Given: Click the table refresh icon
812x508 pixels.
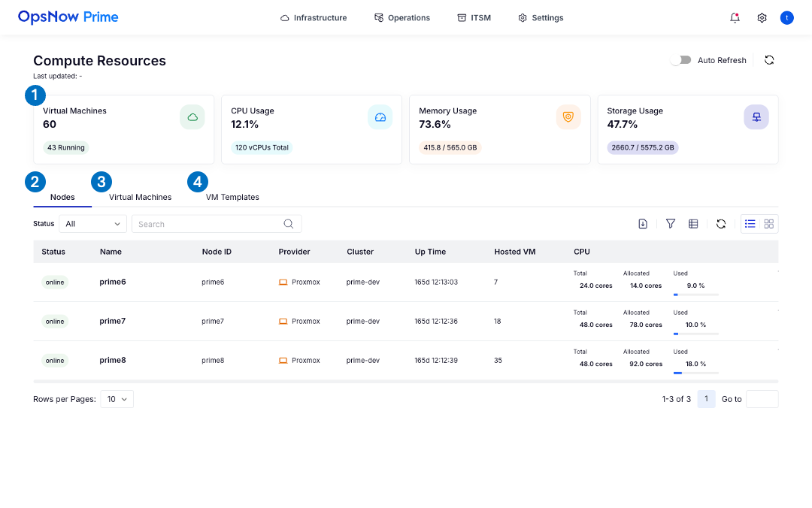Looking at the screenshot, I should point(720,224).
